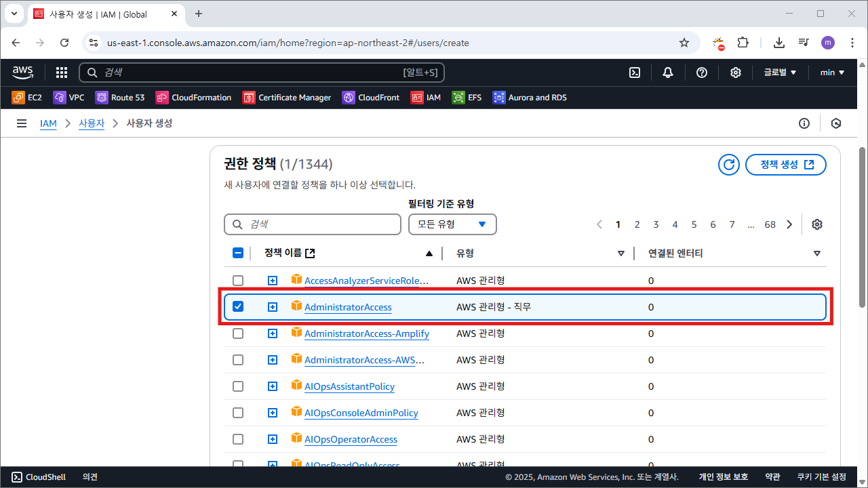Sort by 유형 column arrow
The image size is (868, 488).
[x=620, y=253]
